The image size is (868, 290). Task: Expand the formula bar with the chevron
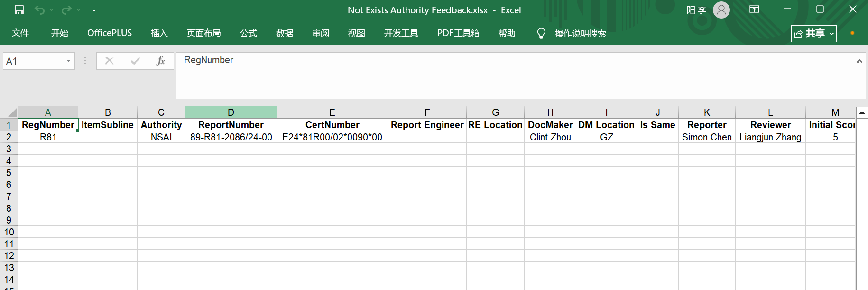pos(859,61)
